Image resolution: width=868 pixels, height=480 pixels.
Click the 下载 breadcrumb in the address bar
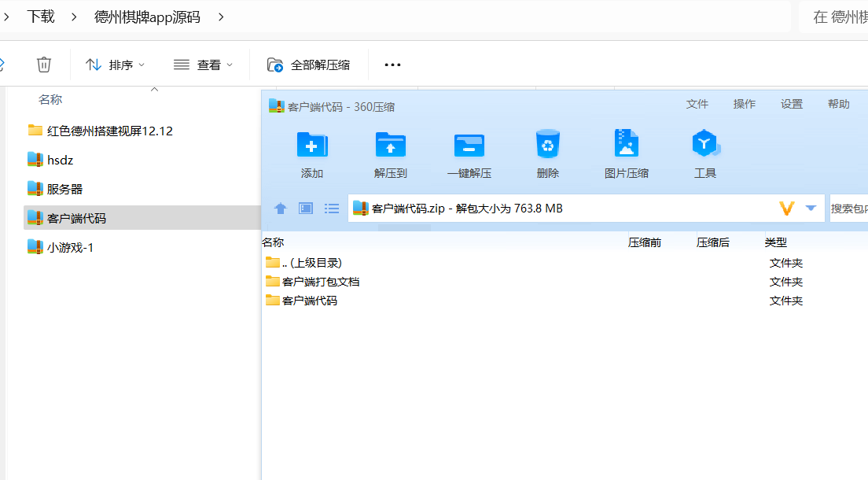pyautogui.click(x=41, y=17)
